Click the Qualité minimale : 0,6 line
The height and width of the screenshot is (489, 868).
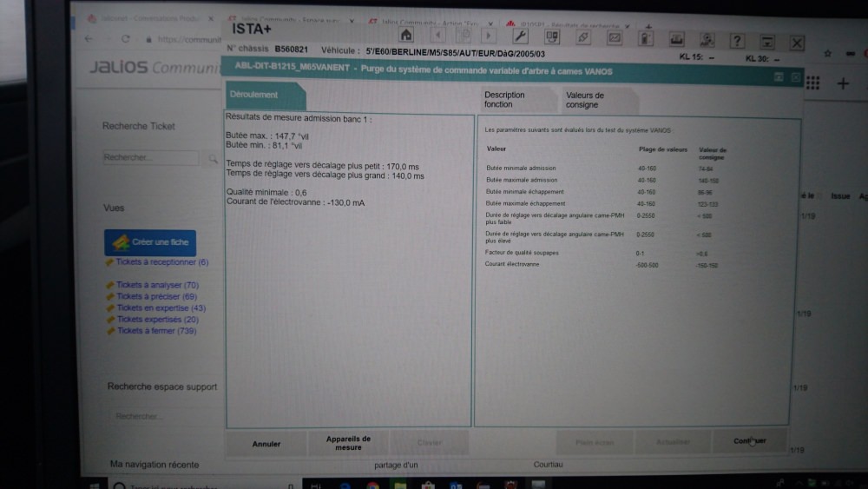[x=266, y=192]
